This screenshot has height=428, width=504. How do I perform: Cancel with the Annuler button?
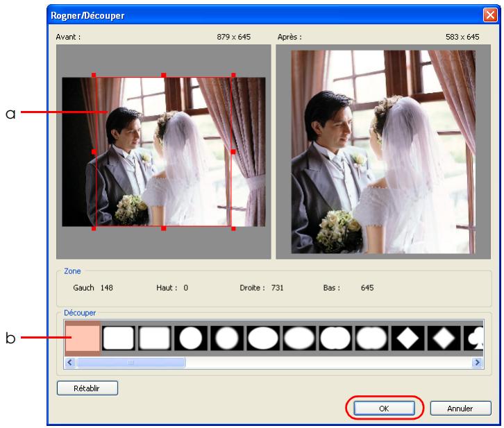pos(460,409)
